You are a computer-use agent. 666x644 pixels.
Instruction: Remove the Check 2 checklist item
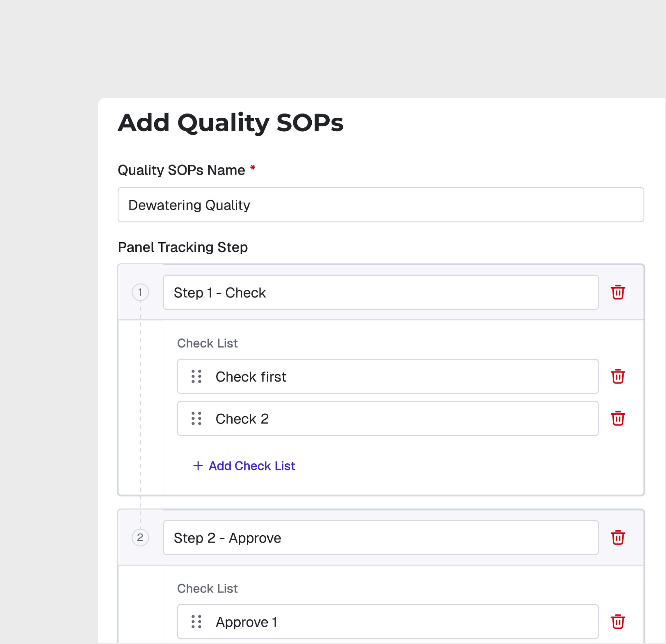pos(618,419)
